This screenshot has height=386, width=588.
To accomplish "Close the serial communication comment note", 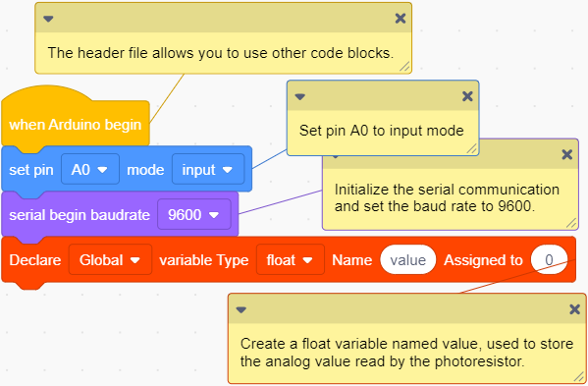I will [567, 154].
